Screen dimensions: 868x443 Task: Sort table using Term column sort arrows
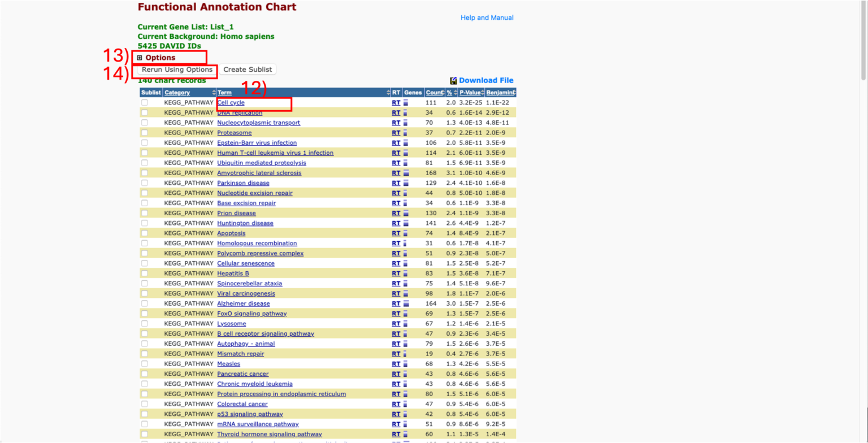point(388,93)
